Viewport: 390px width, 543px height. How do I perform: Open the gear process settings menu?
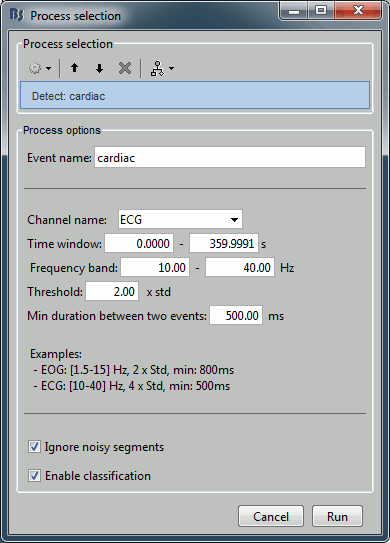[40, 69]
